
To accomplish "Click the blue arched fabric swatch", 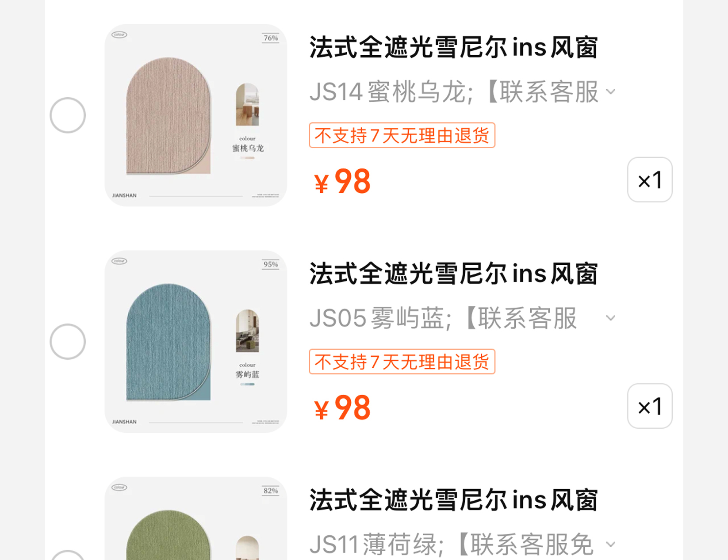I will pyautogui.click(x=168, y=342).
